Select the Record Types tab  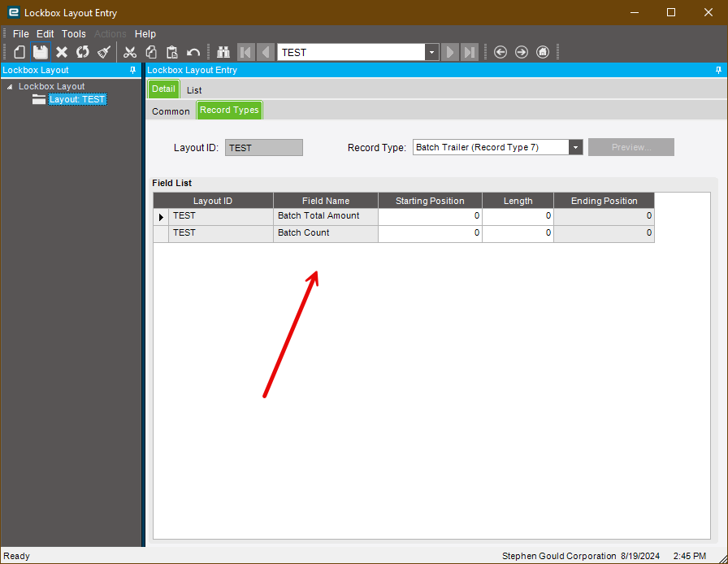[x=229, y=110]
